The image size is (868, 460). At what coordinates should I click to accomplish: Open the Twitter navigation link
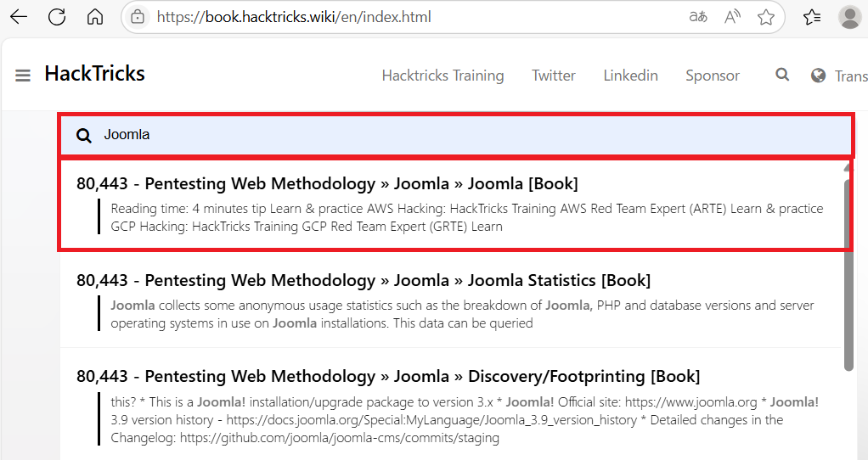tap(554, 76)
